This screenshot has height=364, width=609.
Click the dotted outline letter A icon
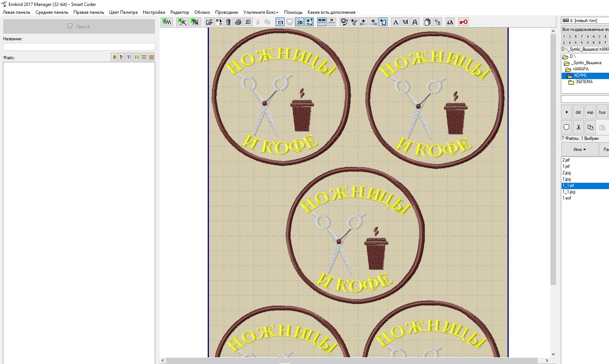[415, 22]
